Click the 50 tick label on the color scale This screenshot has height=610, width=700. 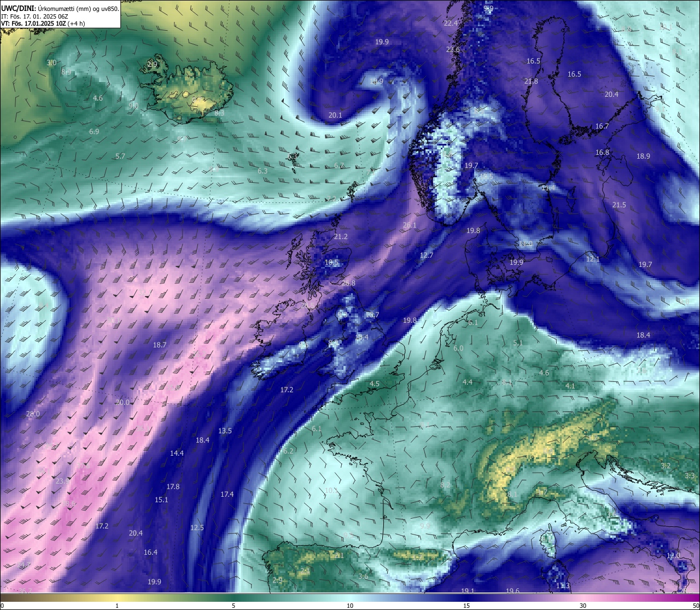[x=696, y=605]
